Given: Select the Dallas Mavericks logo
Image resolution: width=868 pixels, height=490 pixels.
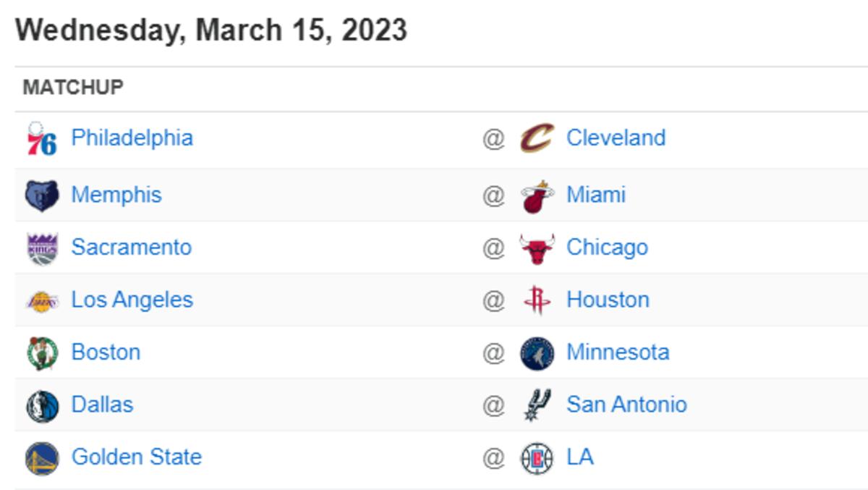Looking at the screenshot, I should coord(42,406).
